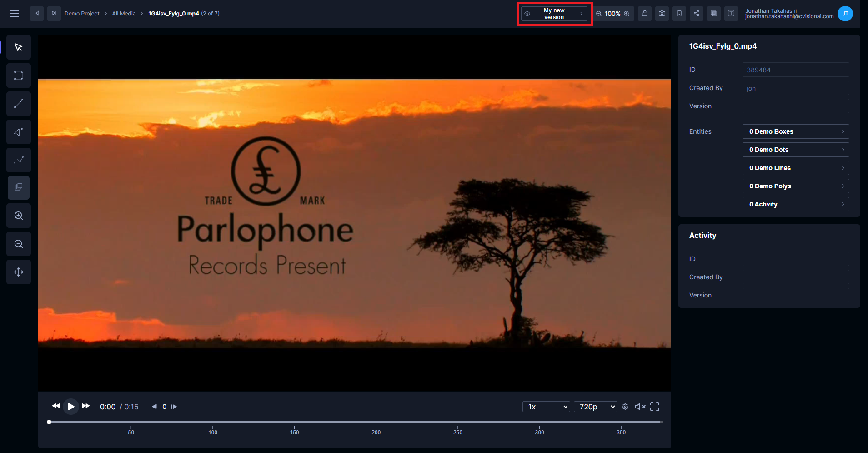The image size is (868, 453).
Task: Click the Activity Created By field
Action: (x=796, y=277)
